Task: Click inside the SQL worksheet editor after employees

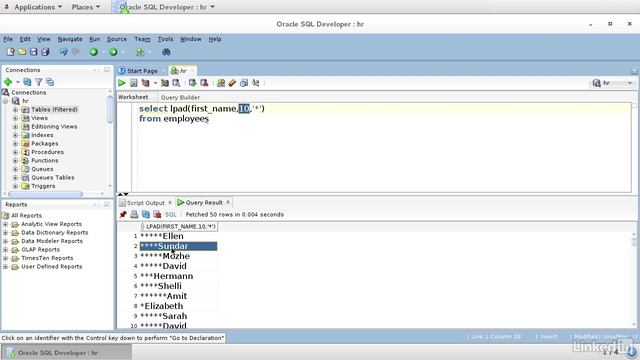Action: [210, 119]
